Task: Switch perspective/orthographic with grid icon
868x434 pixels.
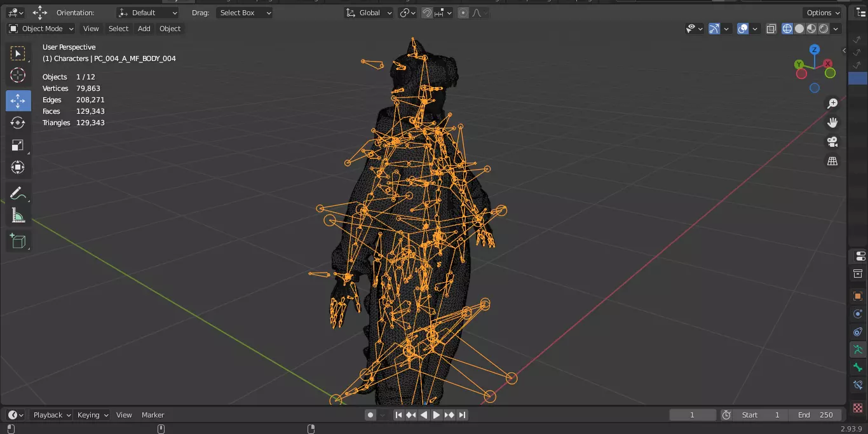Action: click(x=832, y=161)
